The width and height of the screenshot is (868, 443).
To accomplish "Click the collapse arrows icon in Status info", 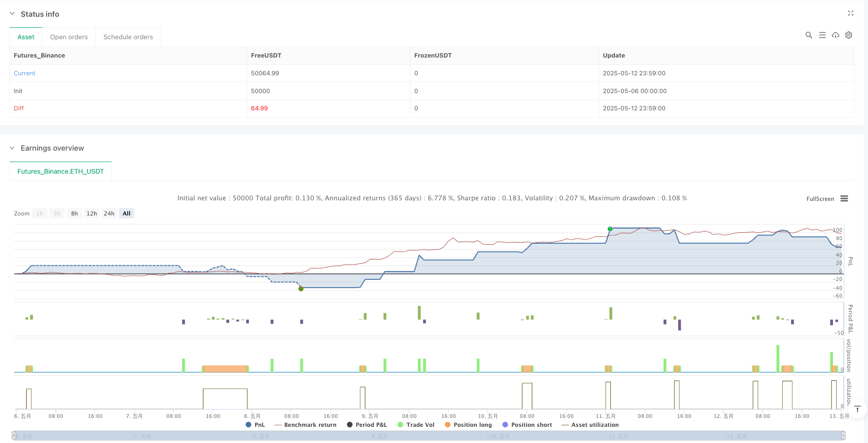I will pyautogui.click(x=850, y=14).
